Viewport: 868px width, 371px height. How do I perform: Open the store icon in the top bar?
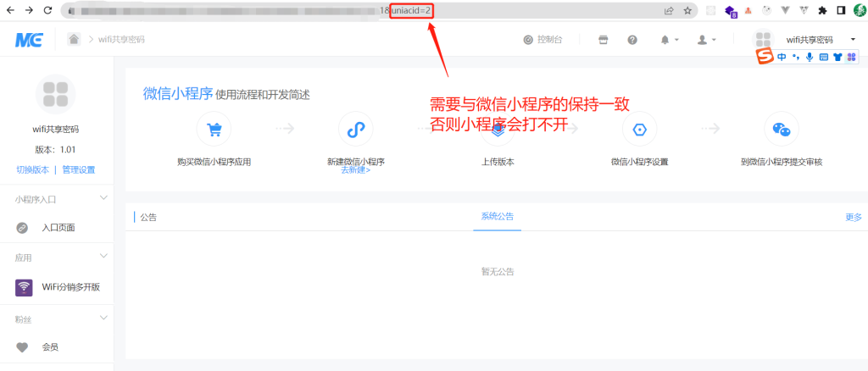604,40
